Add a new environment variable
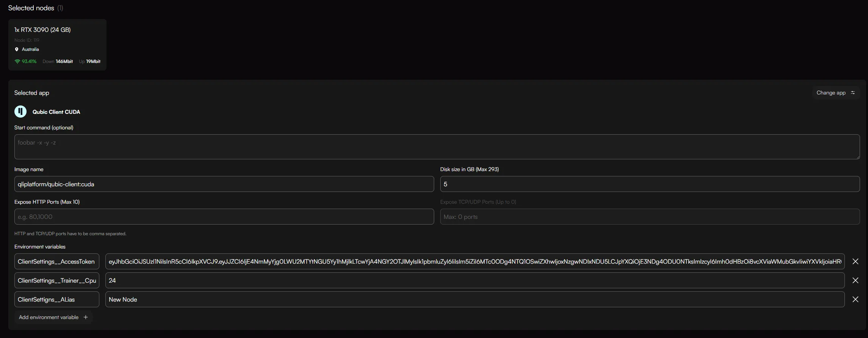This screenshot has width=868, height=338. (53, 317)
